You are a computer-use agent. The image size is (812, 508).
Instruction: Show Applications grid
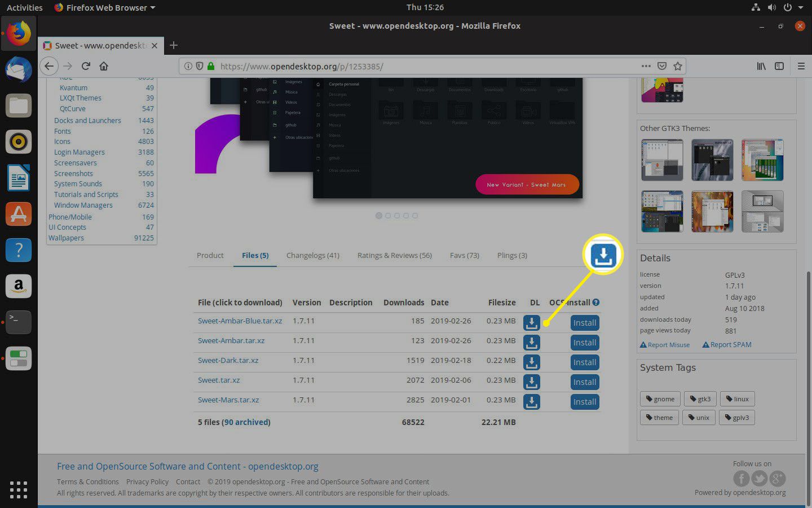(x=19, y=489)
